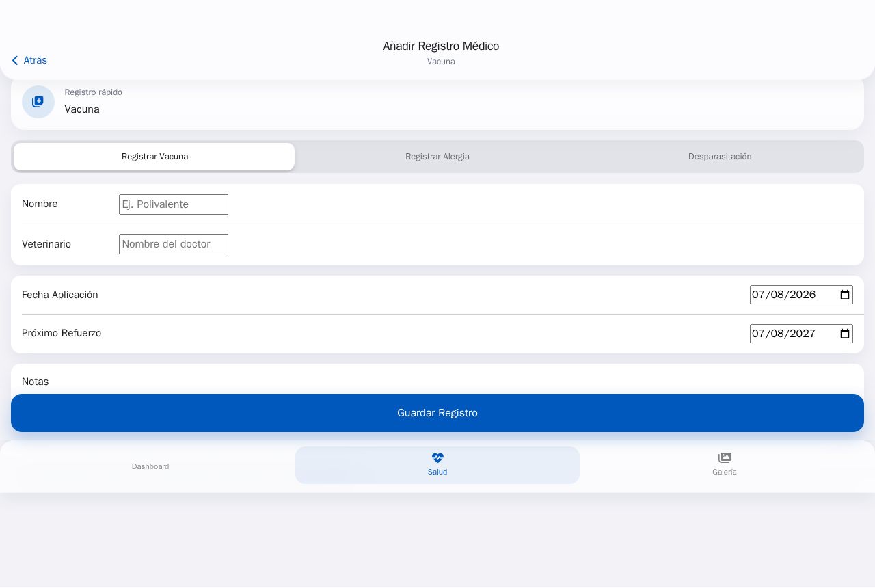This screenshot has height=588, width=875.
Task: Click the medical plus icon beside Registro rápido
Action: coord(38,102)
